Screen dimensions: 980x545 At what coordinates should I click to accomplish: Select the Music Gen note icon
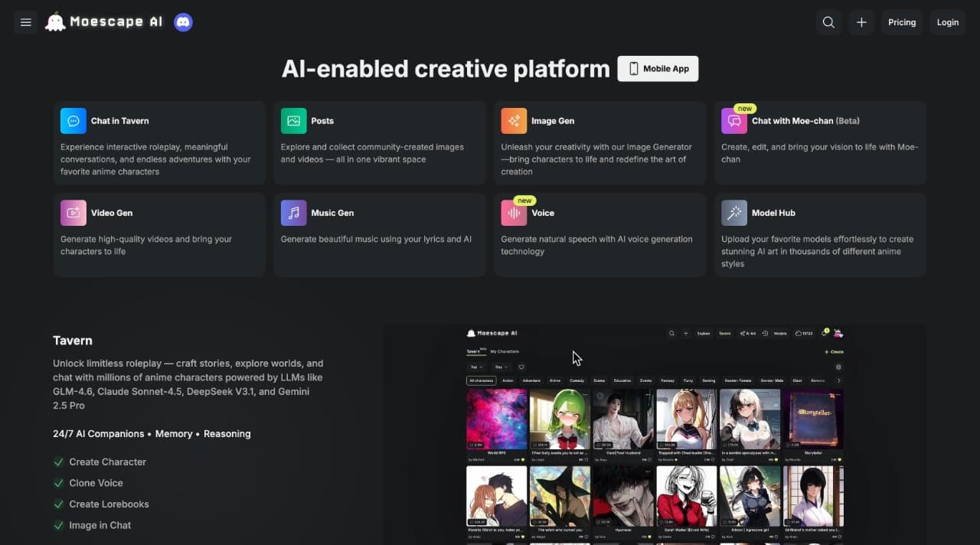pyautogui.click(x=293, y=213)
